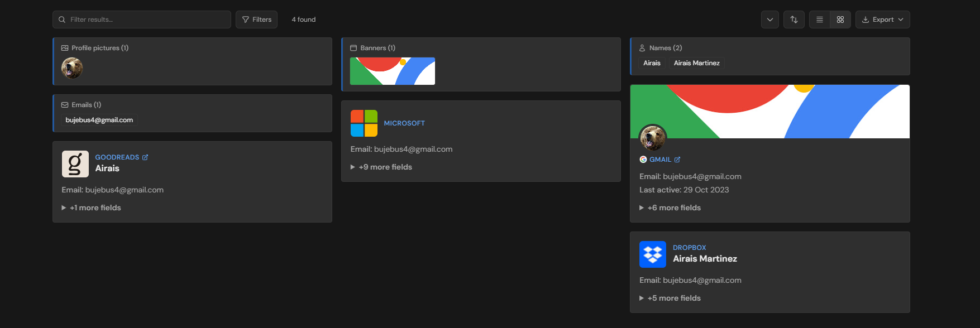The image size is (980, 328).
Task: Click the large Gmail banner image
Action: [770, 112]
